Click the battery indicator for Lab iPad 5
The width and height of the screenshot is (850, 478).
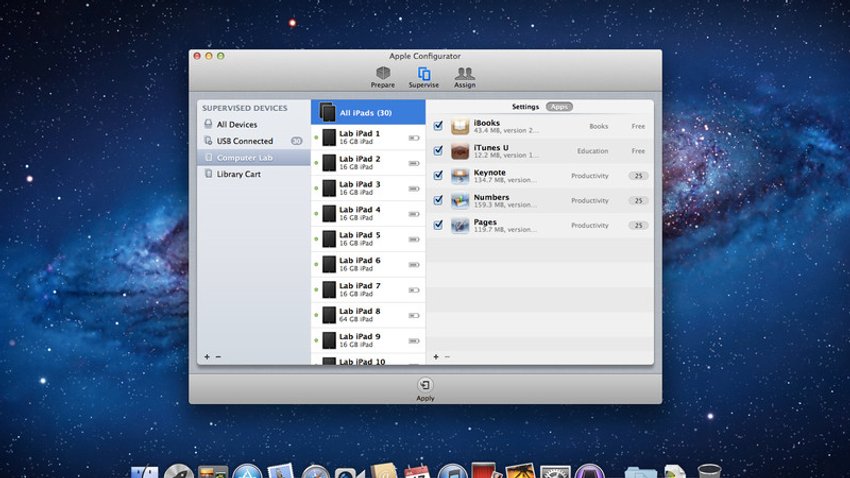point(414,239)
